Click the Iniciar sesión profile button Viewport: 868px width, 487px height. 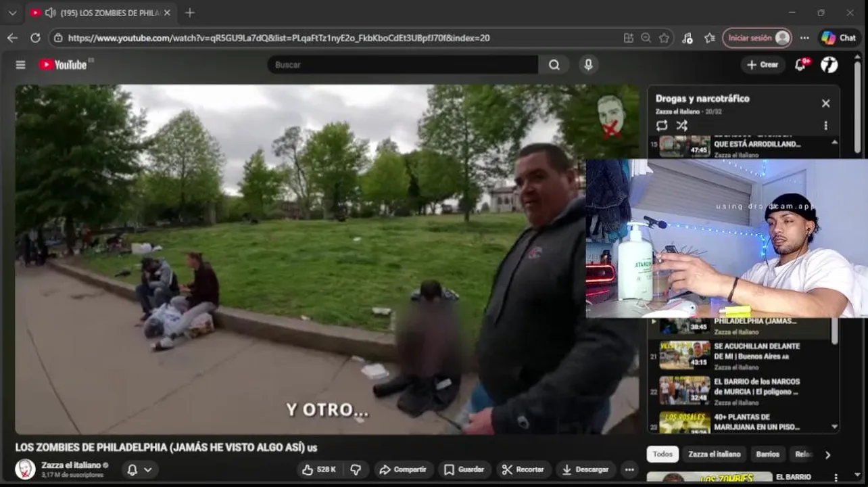point(756,38)
